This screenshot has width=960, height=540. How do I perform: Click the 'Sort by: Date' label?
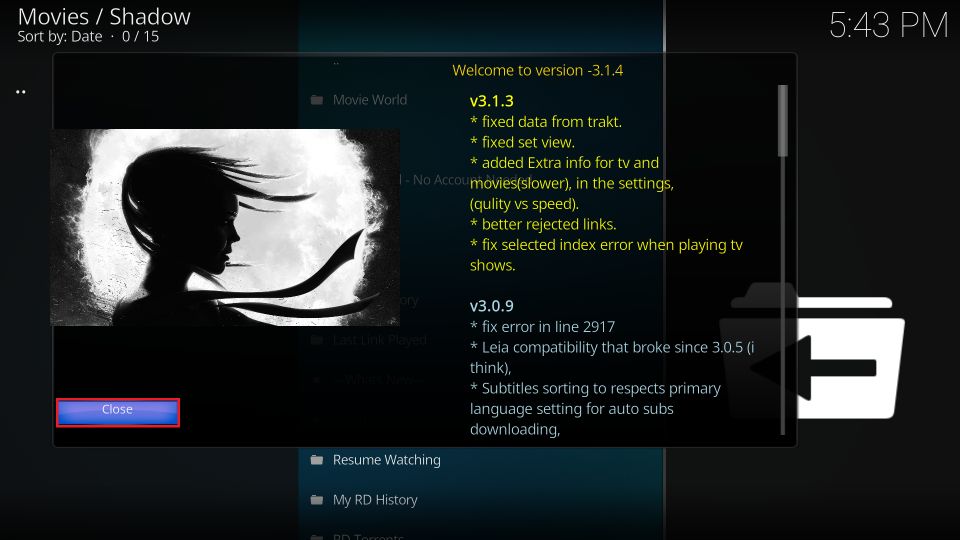60,37
